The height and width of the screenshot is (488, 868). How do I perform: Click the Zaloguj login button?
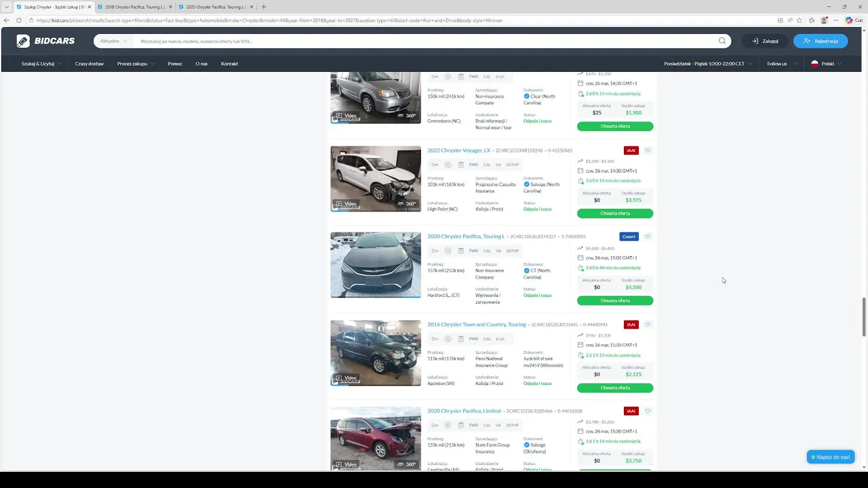[x=765, y=41]
